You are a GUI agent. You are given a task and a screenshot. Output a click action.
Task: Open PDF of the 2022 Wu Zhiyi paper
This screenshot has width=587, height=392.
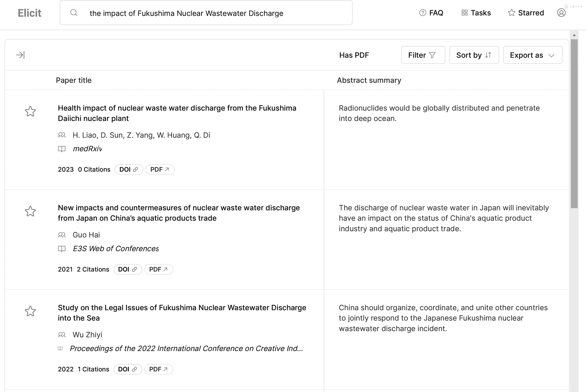(x=158, y=369)
